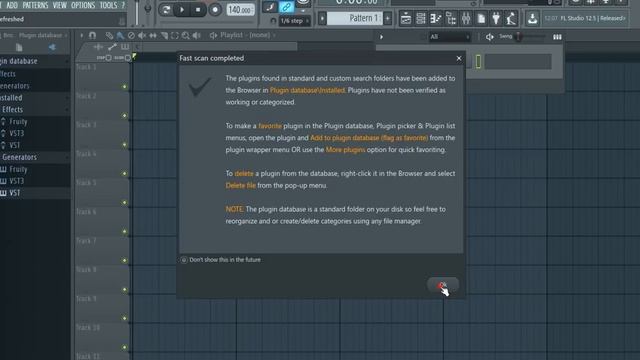Open the PATTERNS menu

pyautogui.click(x=35, y=5)
